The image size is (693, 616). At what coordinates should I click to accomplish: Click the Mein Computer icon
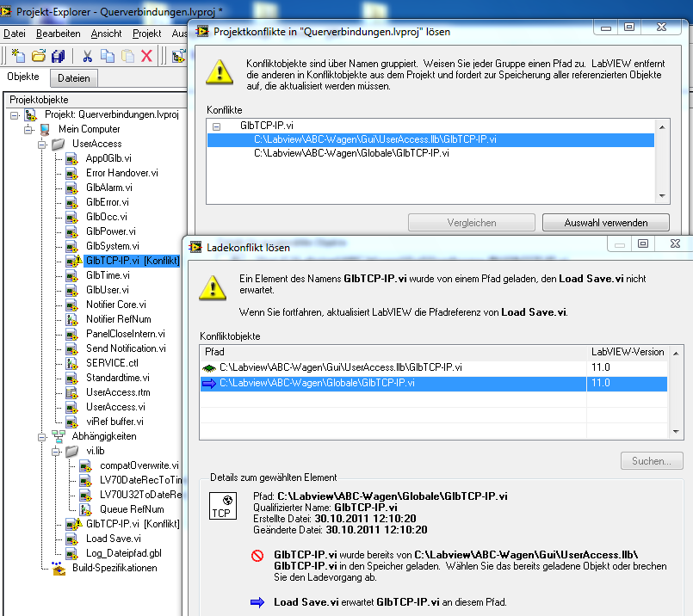click(45, 129)
